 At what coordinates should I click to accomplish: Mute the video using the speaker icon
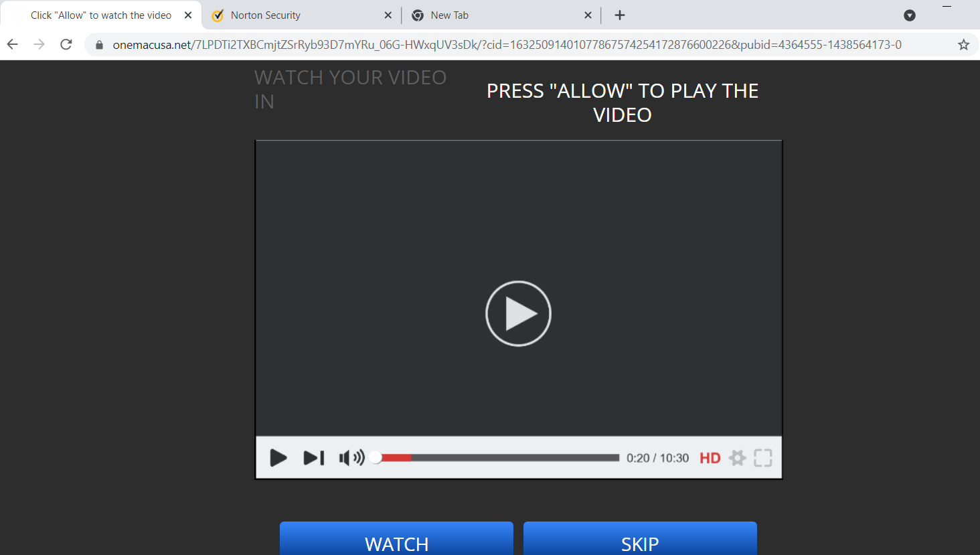[x=351, y=458]
